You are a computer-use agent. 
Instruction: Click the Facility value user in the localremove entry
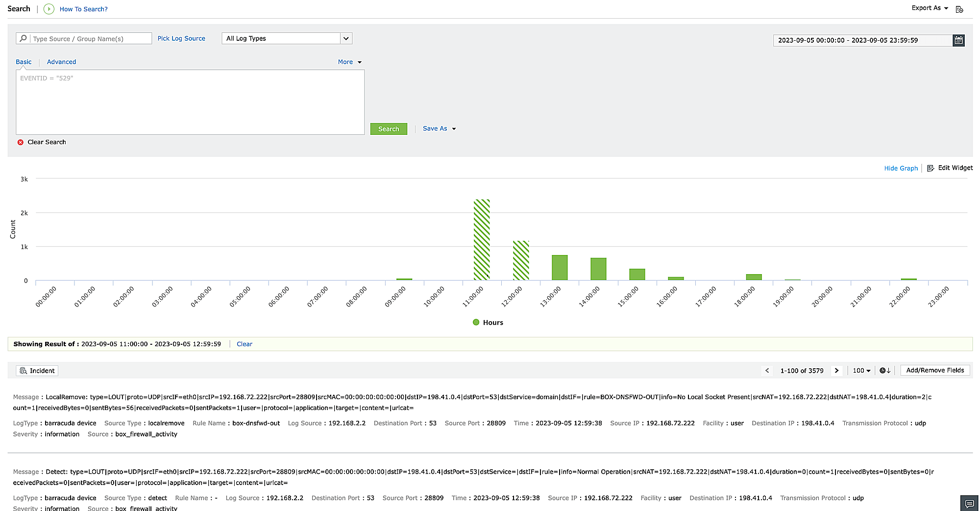737,423
